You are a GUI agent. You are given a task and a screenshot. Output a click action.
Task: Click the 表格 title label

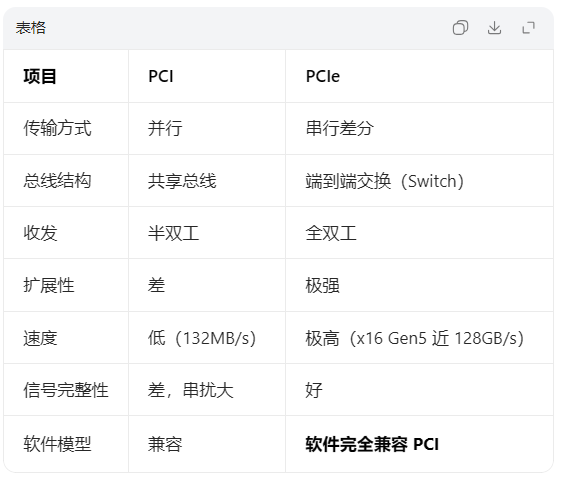31,28
